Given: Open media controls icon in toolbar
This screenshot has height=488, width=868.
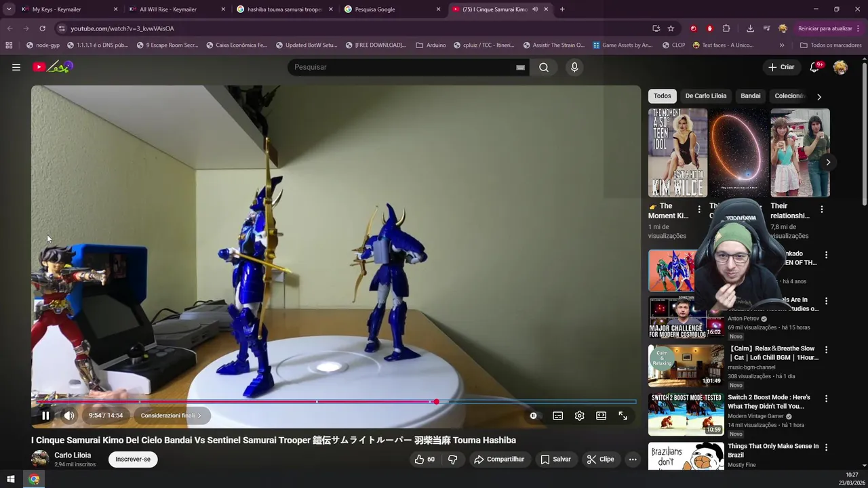Looking at the screenshot, I should [x=766, y=28].
